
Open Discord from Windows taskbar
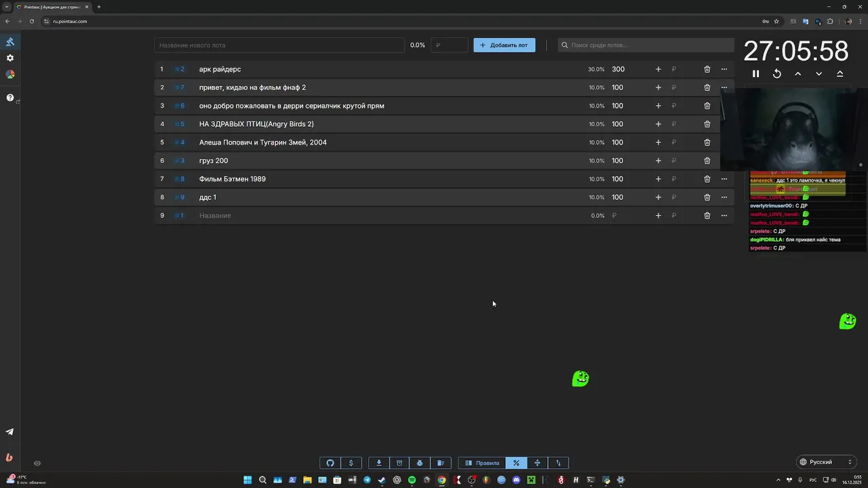(516, 480)
